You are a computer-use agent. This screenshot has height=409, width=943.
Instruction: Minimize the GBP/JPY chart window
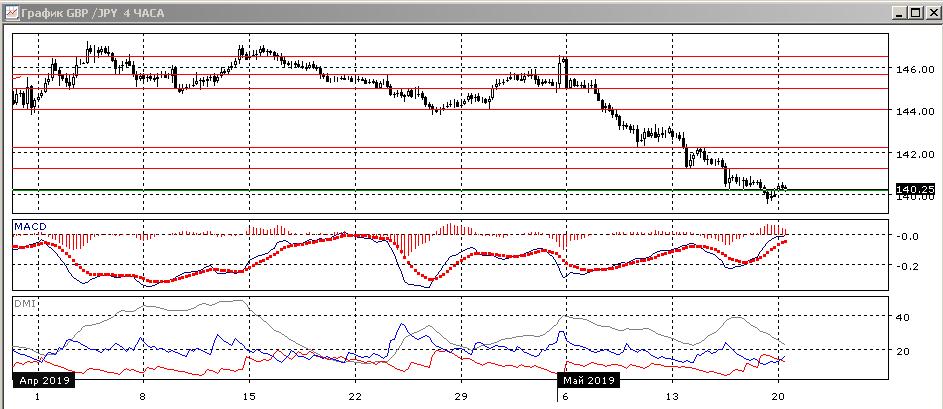pyautogui.click(x=899, y=13)
